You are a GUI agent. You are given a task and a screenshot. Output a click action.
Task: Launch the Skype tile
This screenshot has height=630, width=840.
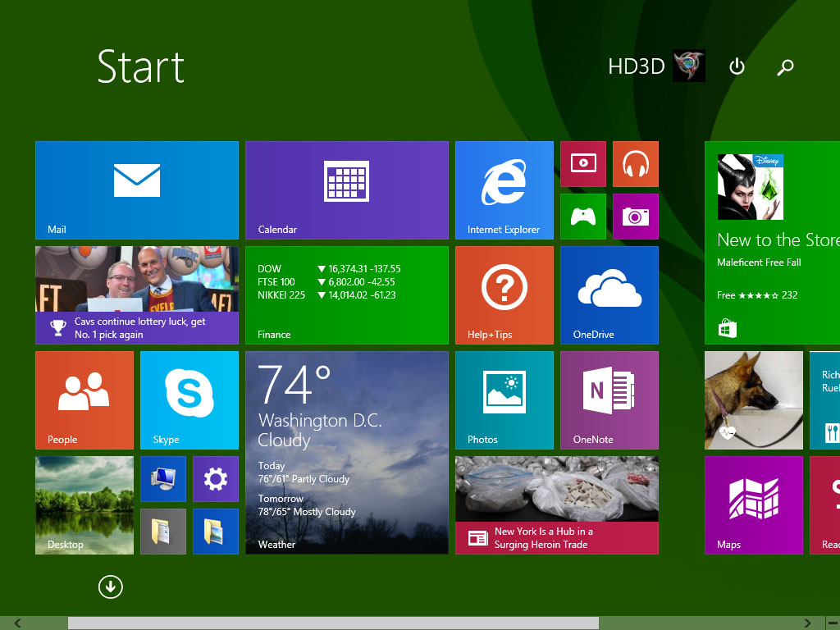tap(189, 400)
